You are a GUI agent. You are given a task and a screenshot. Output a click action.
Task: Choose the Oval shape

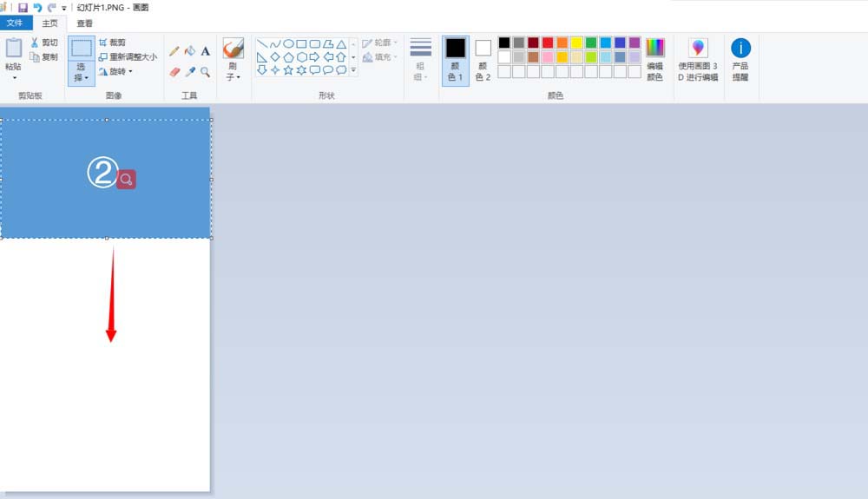click(288, 43)
